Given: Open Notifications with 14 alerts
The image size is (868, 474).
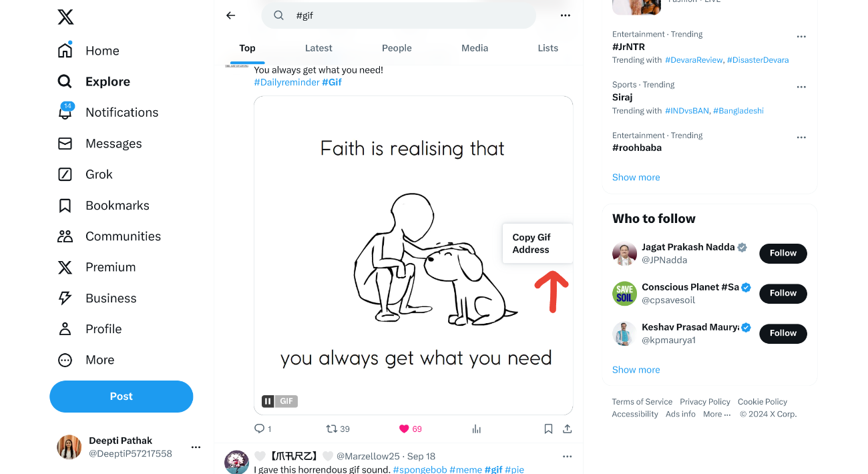Looking at the screenshot, I should pos(122,112).
